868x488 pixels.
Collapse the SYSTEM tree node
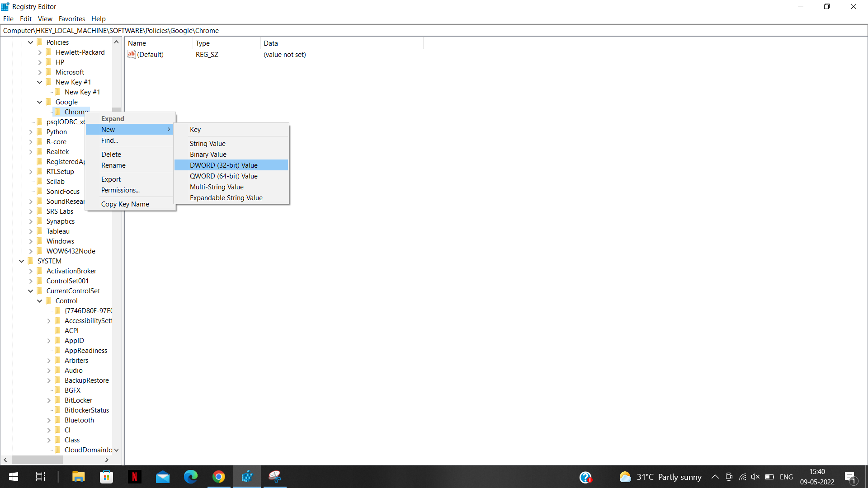tap(21, 261)
